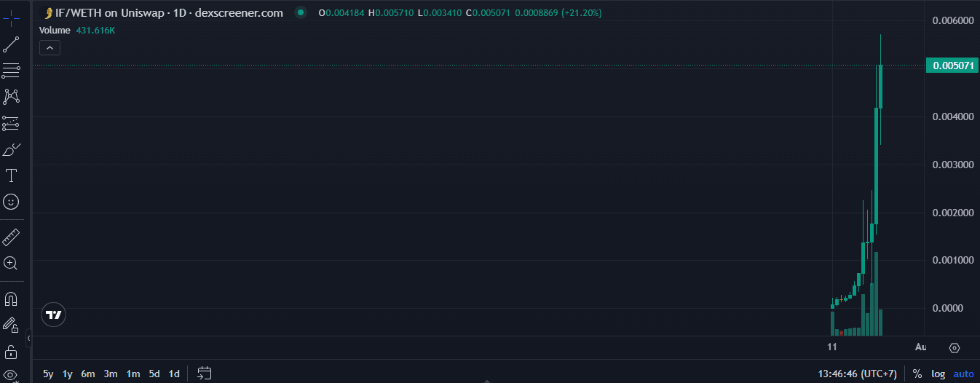Select the XABCD pattern tool
Image resolution: width=980 pixels, height=383 pixels.
(11, 97)
